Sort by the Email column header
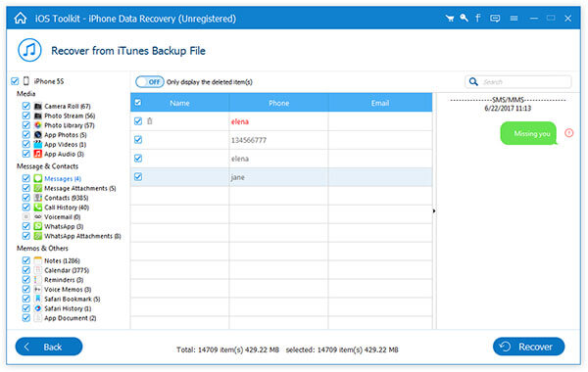This screenshot has width=588, height=372. click(x=380, y=103)
